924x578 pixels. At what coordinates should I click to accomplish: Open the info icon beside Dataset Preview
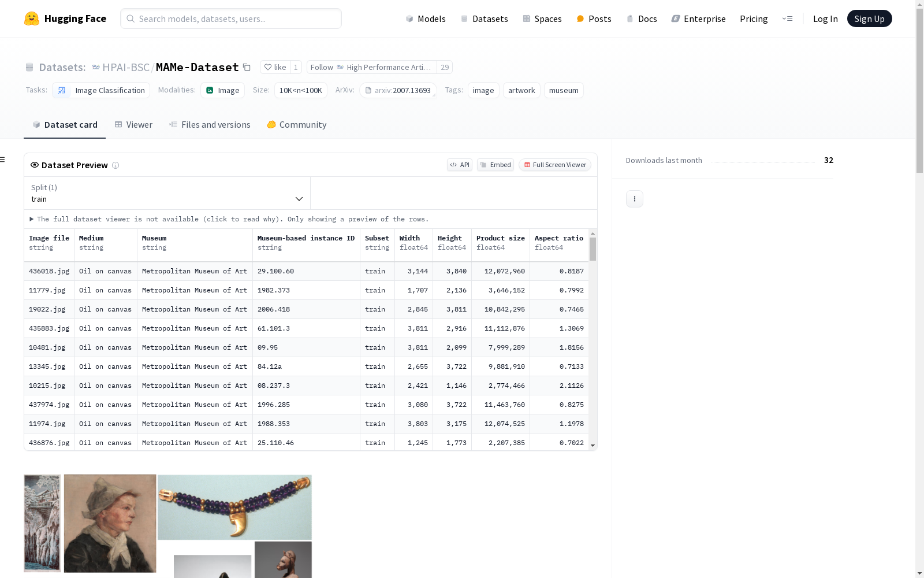pos(115,165)
